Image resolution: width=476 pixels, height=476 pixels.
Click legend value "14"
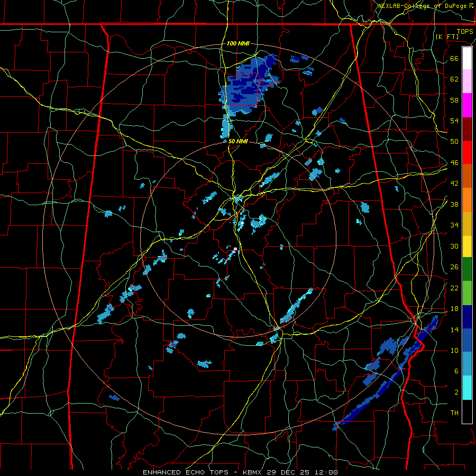454,329
